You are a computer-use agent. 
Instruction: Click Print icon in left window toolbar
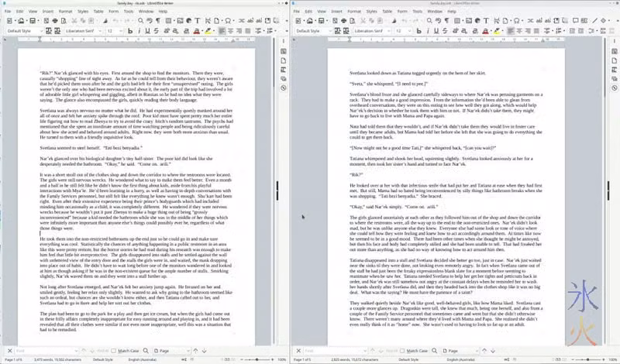pyautogui.click(x=55, y=21)
